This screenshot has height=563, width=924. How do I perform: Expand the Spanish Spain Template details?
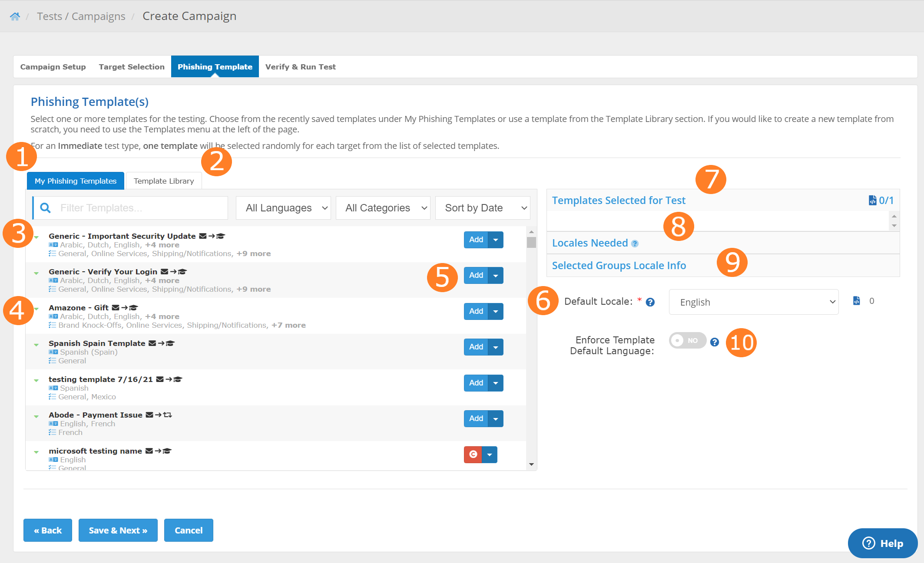(x=36, y=344)
